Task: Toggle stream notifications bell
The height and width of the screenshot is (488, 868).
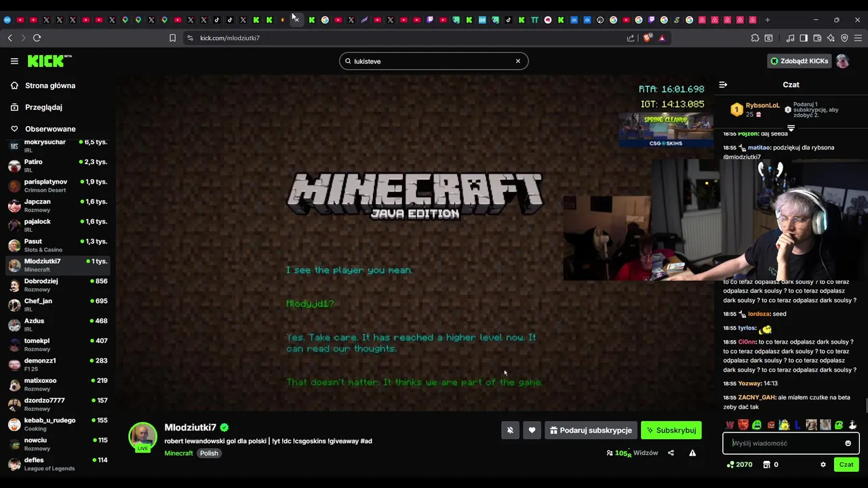Action: 510,430
